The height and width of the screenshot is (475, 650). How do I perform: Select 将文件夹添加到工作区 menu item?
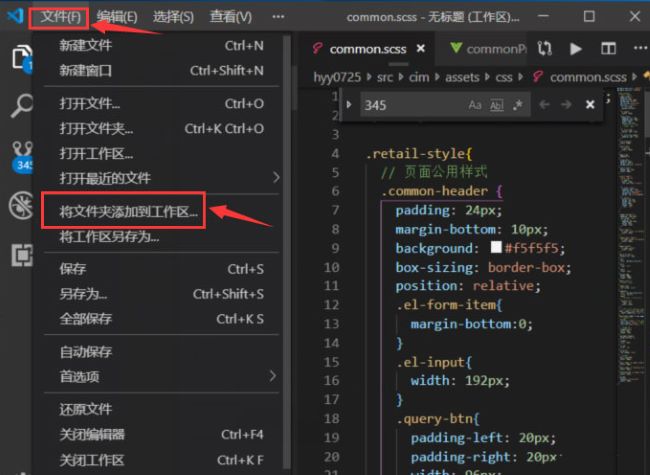coord(128,211)
